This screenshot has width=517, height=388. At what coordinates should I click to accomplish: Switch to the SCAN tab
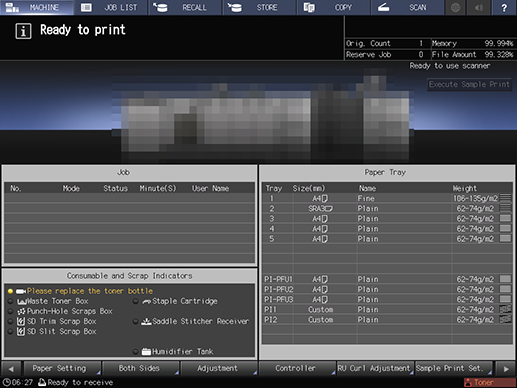coord(408,7)
